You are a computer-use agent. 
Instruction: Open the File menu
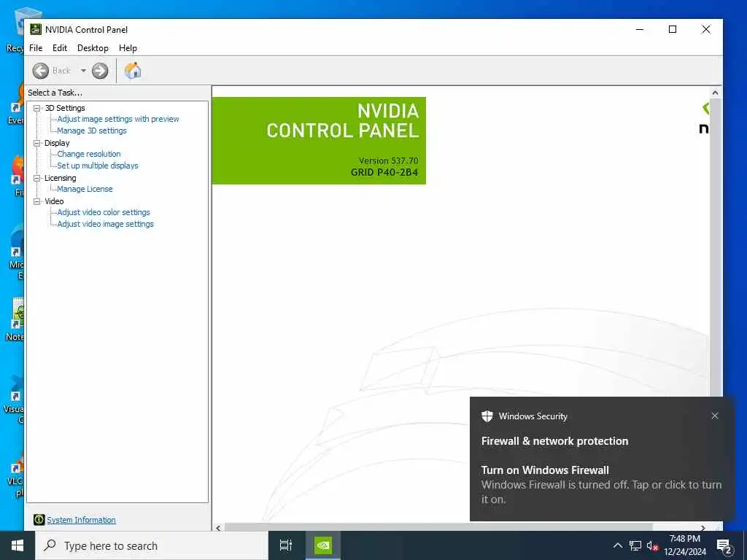(x=36, y=48)
